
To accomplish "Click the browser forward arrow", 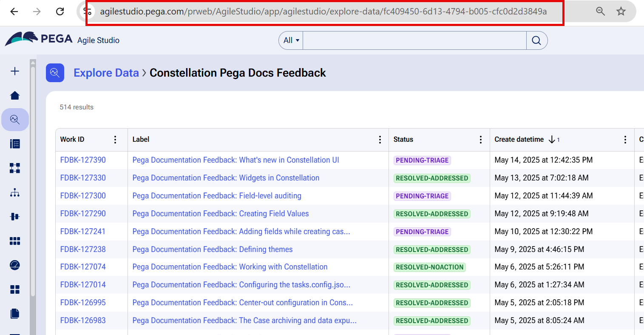I will coord(37,11).
